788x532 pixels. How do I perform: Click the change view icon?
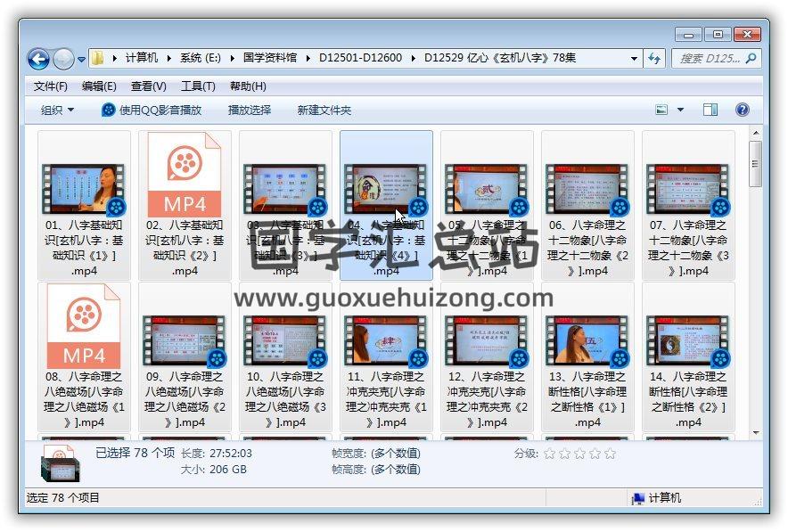pos(662,110)
